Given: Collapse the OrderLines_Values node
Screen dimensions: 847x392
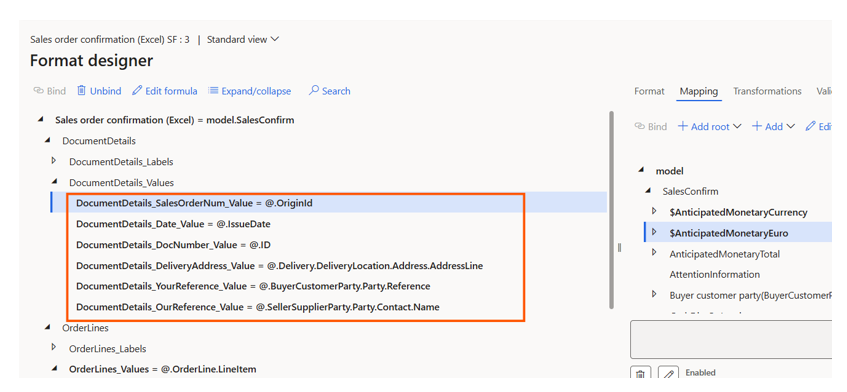Looking at the screenshot, I should (x=54, y=369).
